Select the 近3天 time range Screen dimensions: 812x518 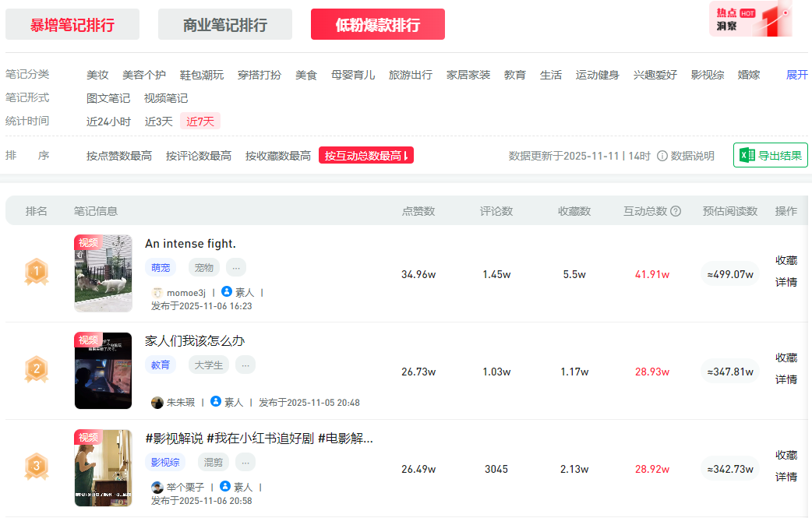[158, 122]
